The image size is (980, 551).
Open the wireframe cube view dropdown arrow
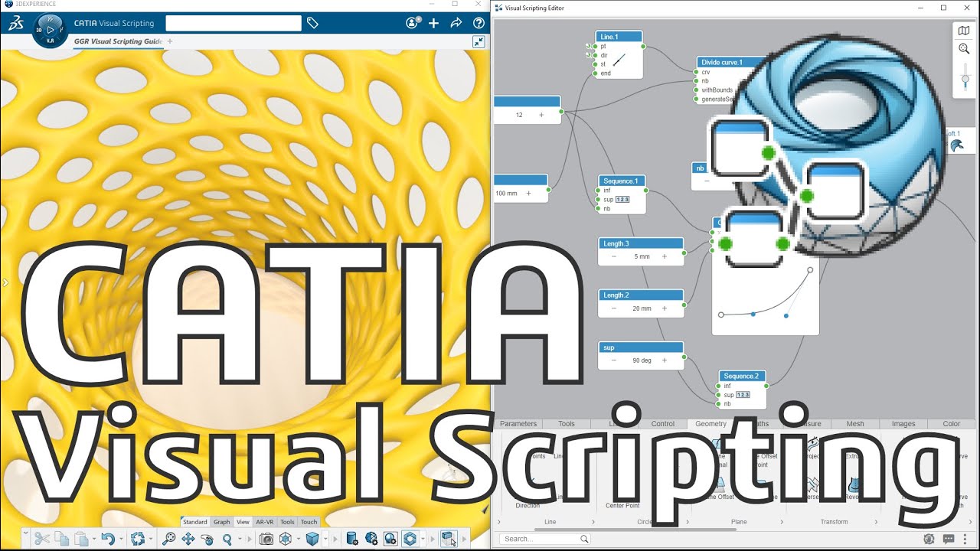click(x=298, y=539)
